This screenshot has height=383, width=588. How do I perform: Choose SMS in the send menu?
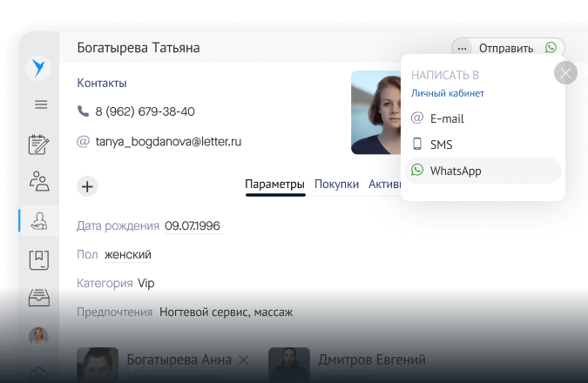[441, 144]
